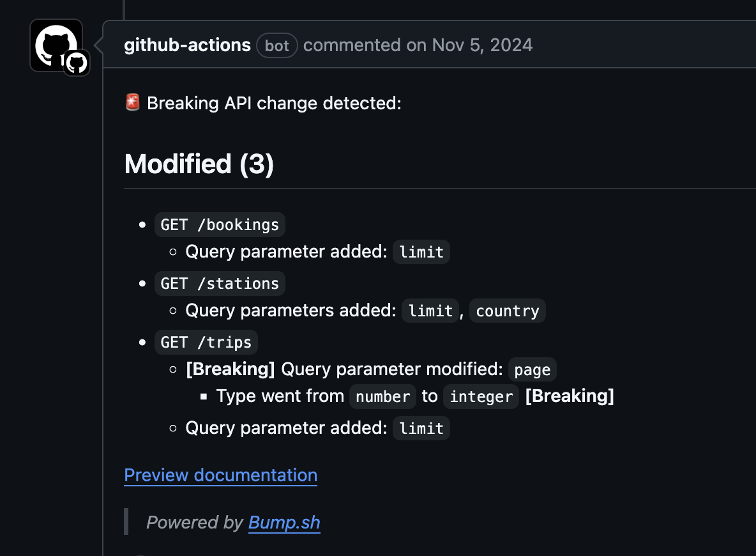Image resolution: width=756 pixels, height=556 pixels.
Task: Click the red siren emoji
Action: [133, 103]
